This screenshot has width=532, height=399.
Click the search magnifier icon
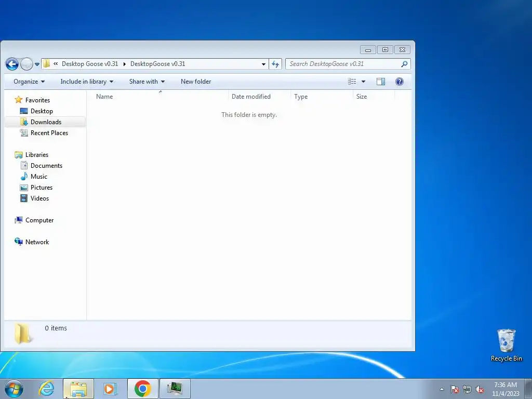tap(404, 64)
